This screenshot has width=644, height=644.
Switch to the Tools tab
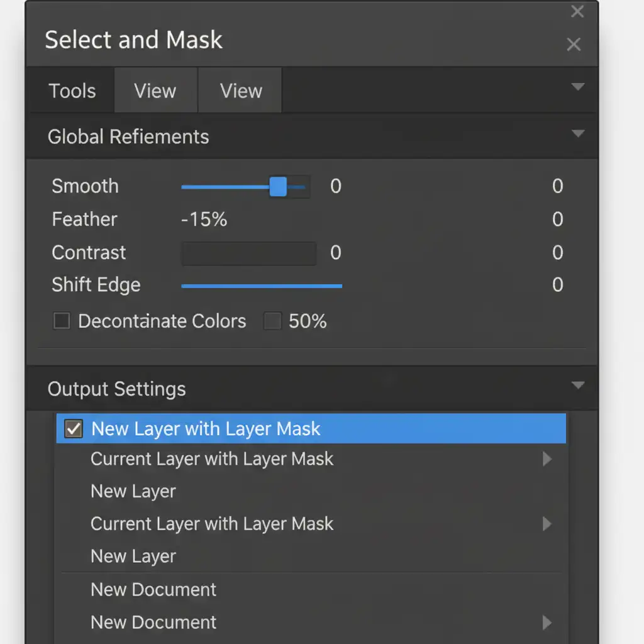tap(72, 91)
